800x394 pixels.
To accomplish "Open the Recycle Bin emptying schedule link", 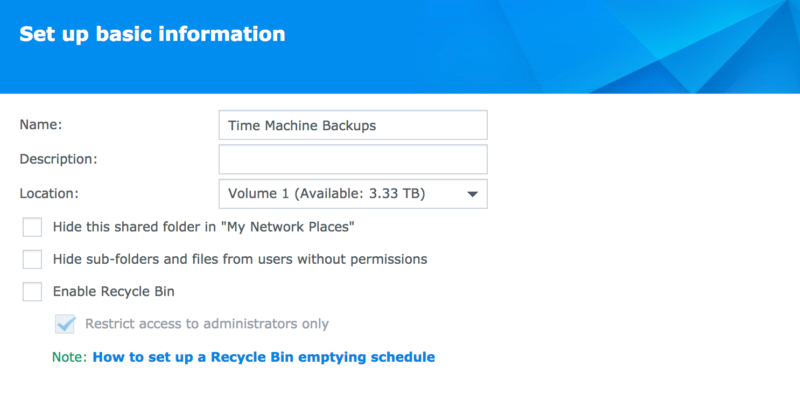I will pos(264,357).
